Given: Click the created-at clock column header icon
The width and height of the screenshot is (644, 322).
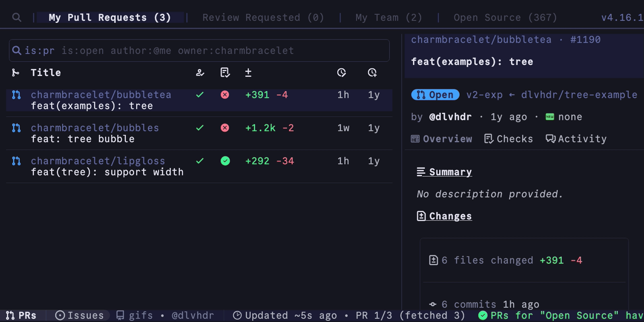Looking at the screenshot, I should coord(372,72).
